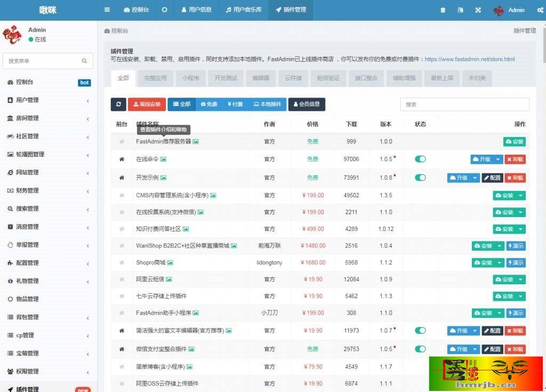Switch to the 小程序 category tab
The width and height of the screenshot is (546, 392).
tap(191, 78)
